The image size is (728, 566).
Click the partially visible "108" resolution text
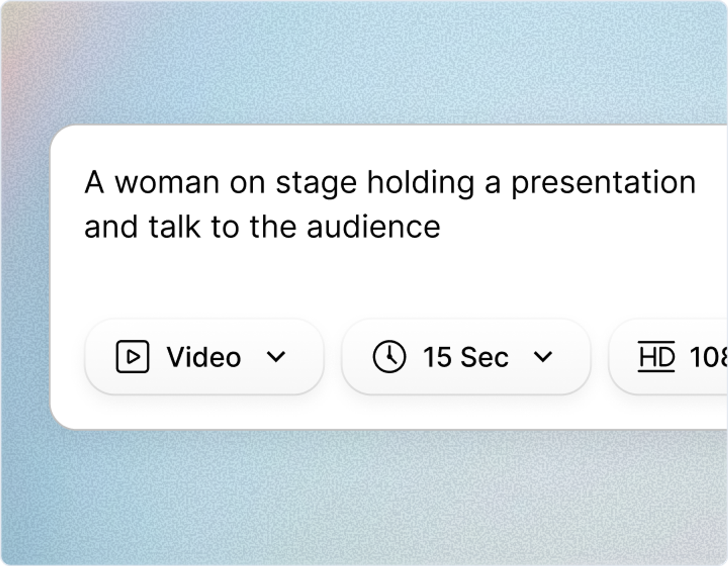pyautogui.click(x=708, y=357)
